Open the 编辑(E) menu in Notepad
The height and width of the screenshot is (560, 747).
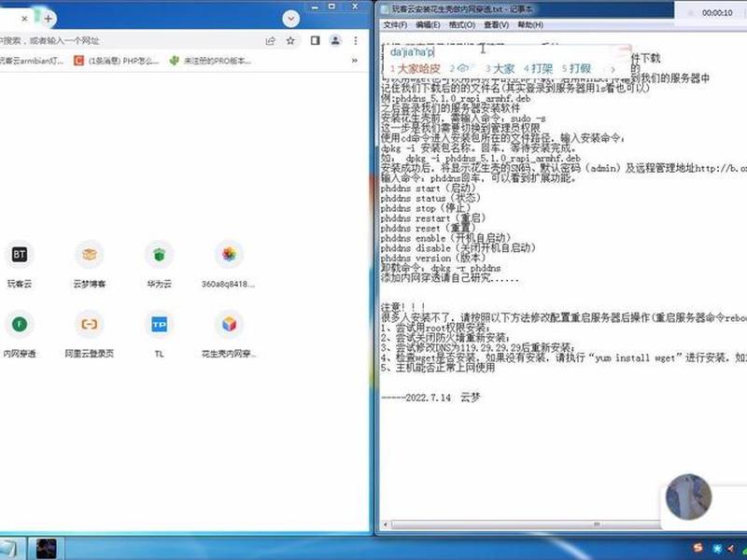[x=428, y=25]
